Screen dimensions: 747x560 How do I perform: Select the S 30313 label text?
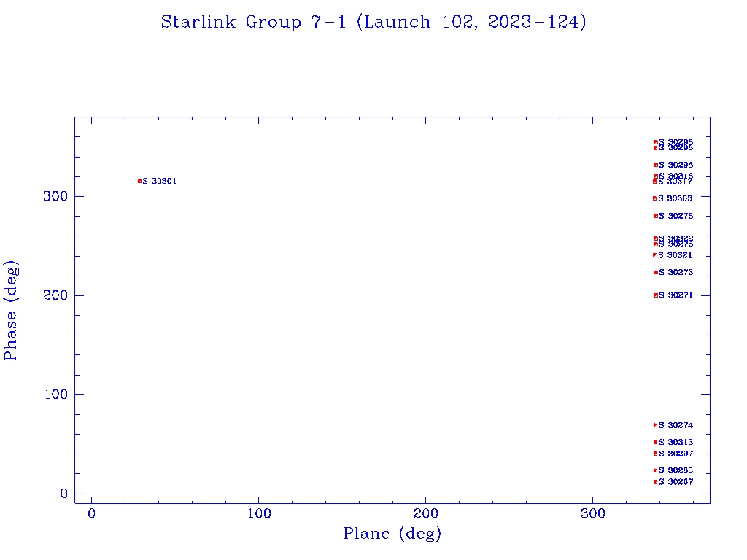[676, 443]
